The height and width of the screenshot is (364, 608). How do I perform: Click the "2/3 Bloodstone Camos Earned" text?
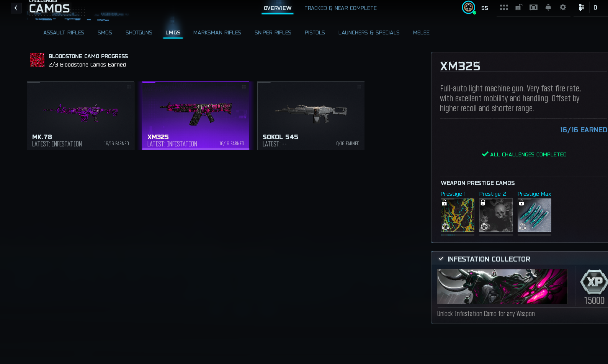pyautogui.click(x=87, y=65)
